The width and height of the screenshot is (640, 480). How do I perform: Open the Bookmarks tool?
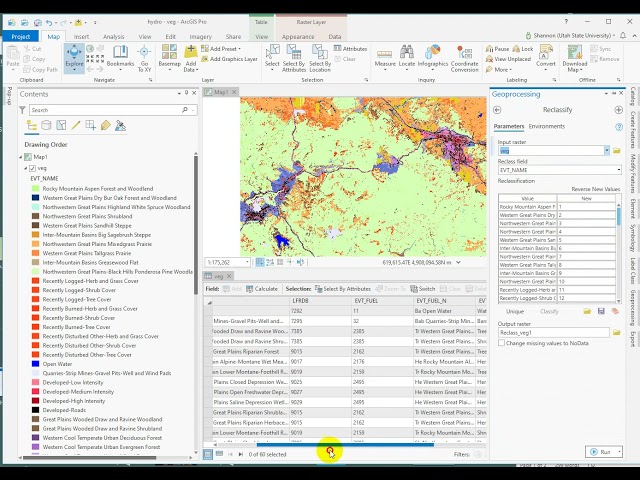point(120,56)
